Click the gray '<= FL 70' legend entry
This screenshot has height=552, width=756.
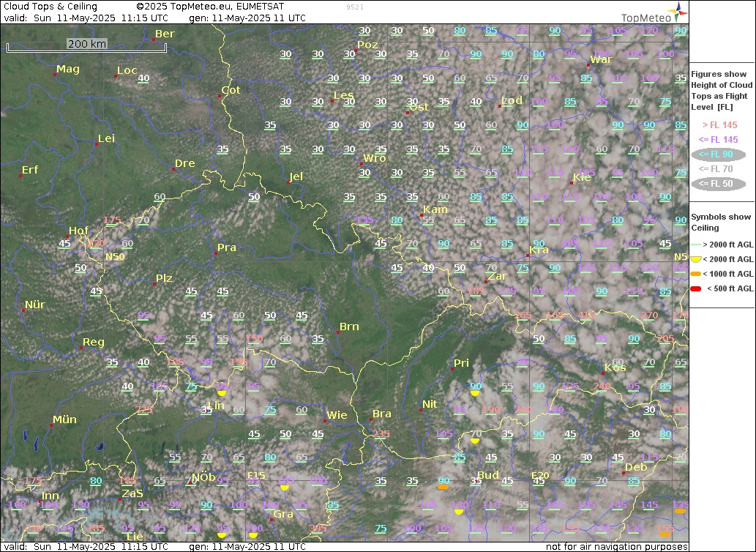[x=716, y=168]
